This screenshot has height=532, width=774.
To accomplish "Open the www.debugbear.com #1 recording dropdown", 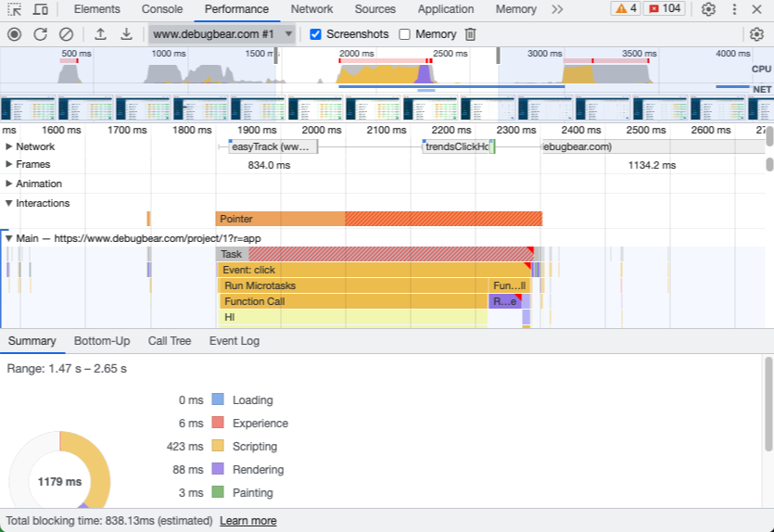I will click(222, 34).
